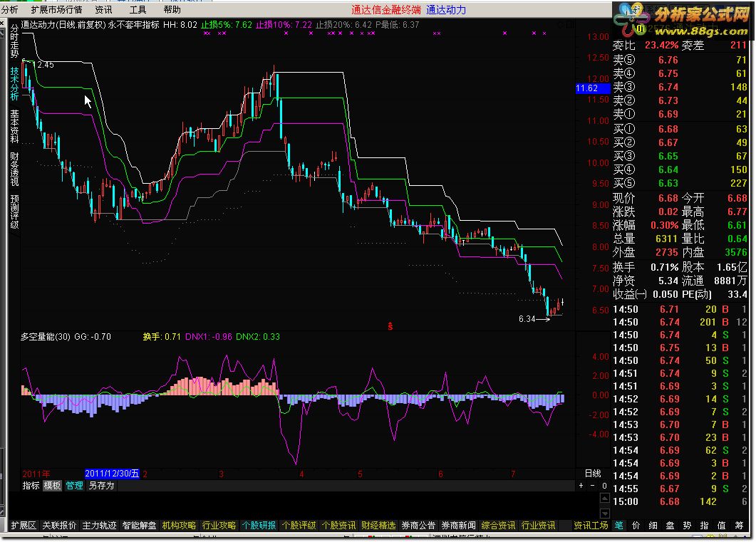The image size is (756, 542).
Task: Click the minus zoom-out chart icon
Action: tap(593, 486)
